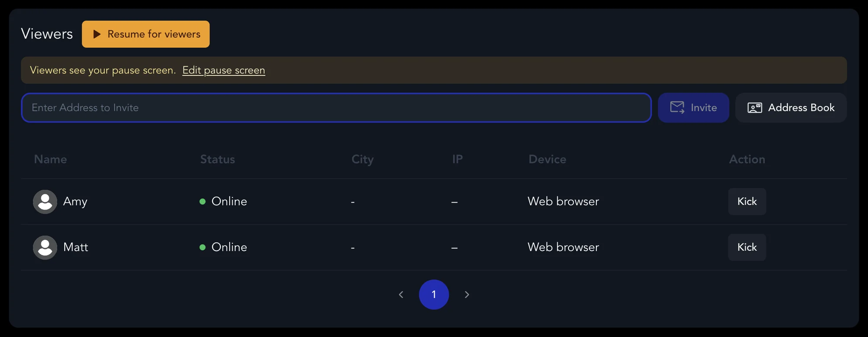Open the Edit pause screen link
Image resolution: width=868 pixels, height=337 pixels.
(x=224, y=70)
